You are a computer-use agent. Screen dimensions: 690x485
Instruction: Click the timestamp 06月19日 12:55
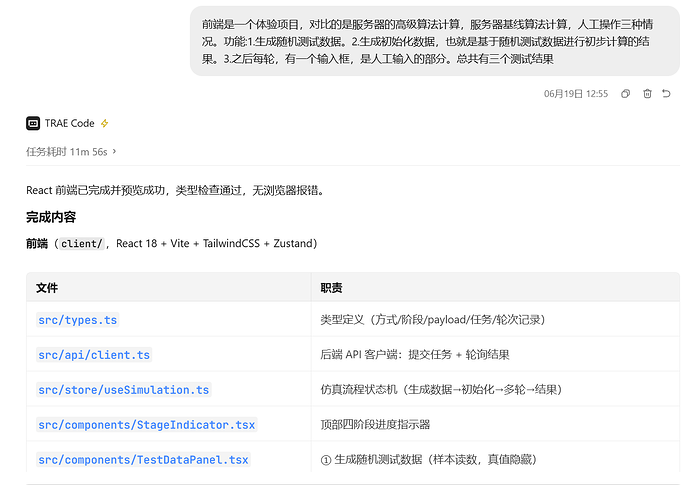576,94
